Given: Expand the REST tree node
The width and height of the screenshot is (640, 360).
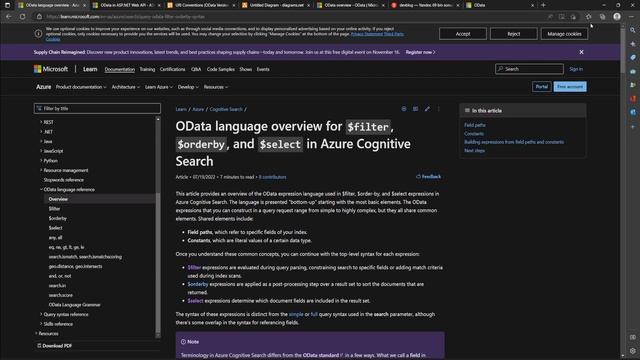Looking at the screenshot, I should (x=41, y=122).
